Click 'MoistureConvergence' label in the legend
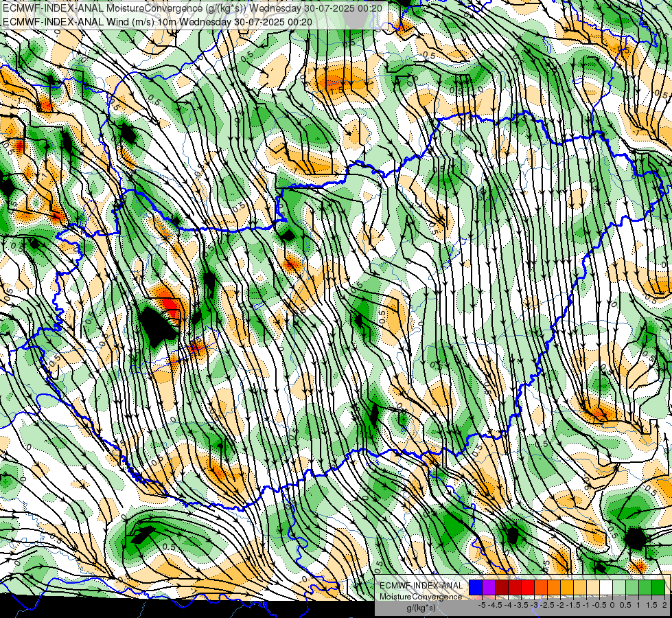 pos(421,597)
